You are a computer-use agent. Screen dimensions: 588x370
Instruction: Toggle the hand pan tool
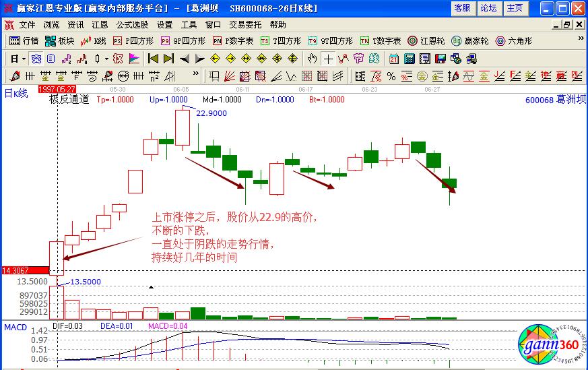(x=312, y=58)
